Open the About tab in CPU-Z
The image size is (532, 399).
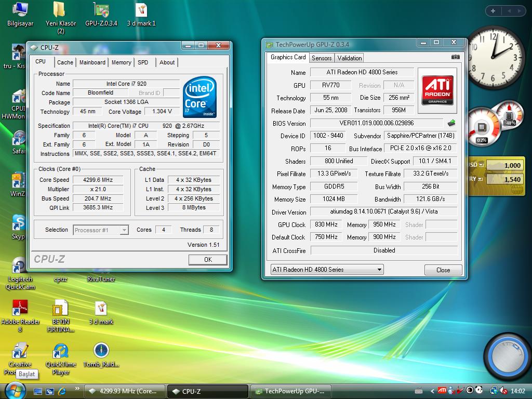click(x=167, y=62)
